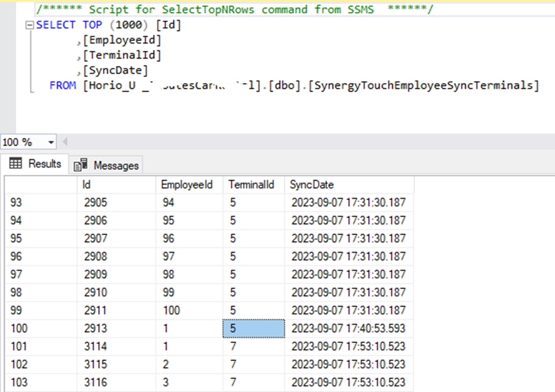
Task: Select the EmployeeId column header
Action: click(190, 185)
